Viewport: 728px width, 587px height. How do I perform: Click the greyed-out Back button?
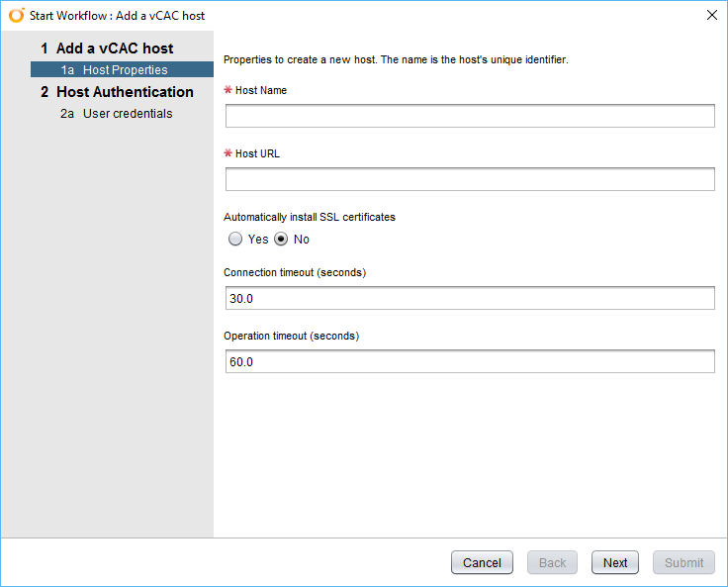tap(552, 562)
